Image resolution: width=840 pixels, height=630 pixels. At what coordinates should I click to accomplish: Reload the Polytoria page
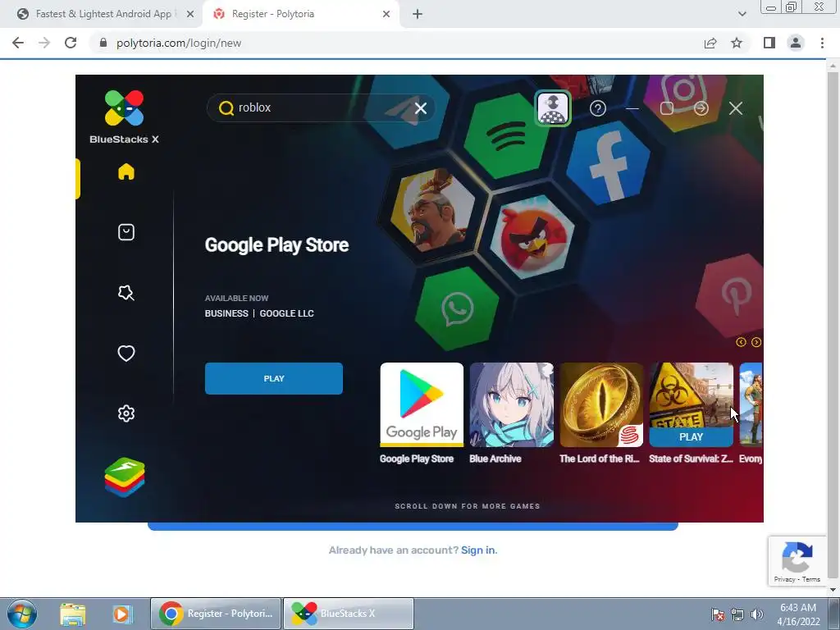point(71,43)
